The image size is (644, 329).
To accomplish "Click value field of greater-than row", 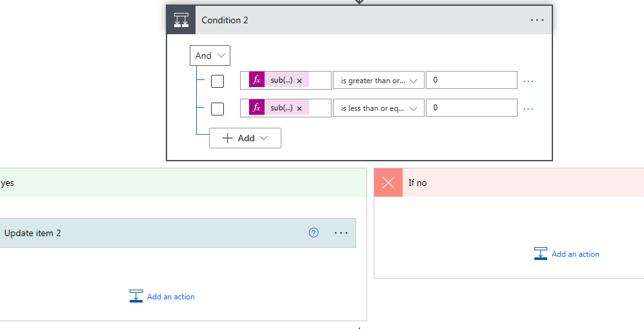I will click(472, 80).
